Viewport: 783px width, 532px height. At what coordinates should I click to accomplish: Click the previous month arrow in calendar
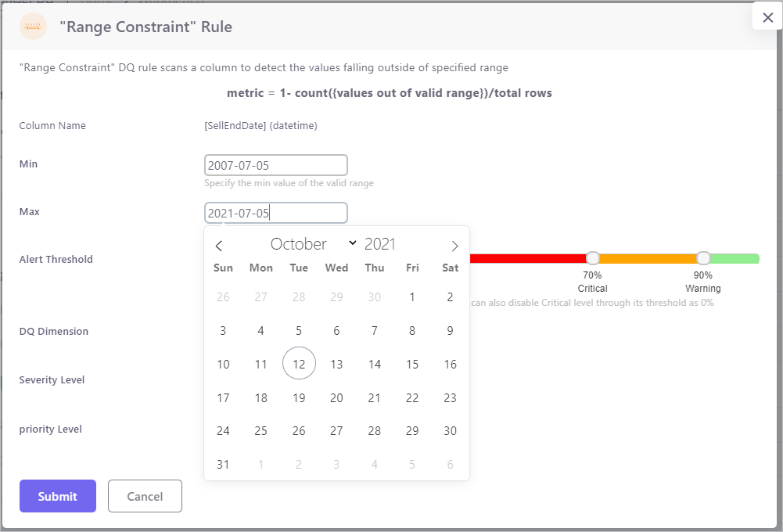coord(219,246)
